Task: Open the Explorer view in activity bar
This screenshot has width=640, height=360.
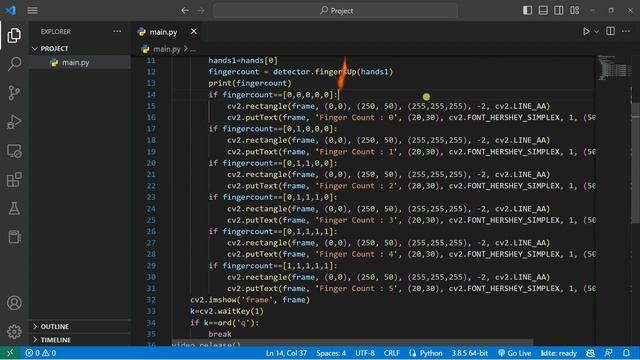Action: pyautogui.click(x=14, y=36)
